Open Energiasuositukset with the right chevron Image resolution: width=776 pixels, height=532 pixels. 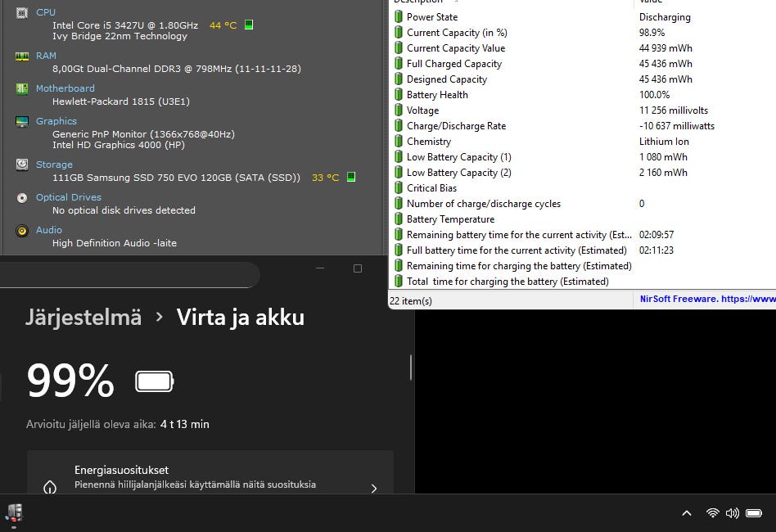pyautogui.click(x=373, y=488)
